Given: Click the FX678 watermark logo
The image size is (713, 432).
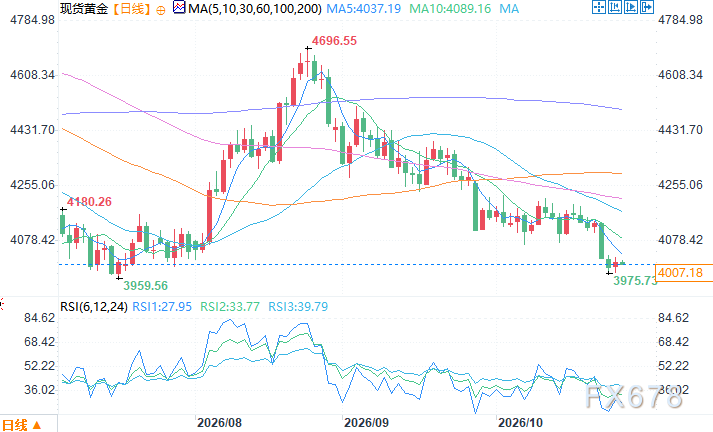Looking at the screenshot, I should point(633,397).
